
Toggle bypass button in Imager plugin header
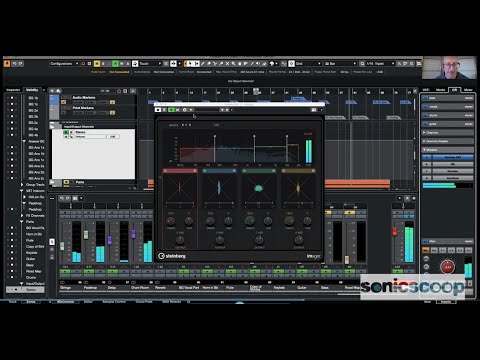158,110
